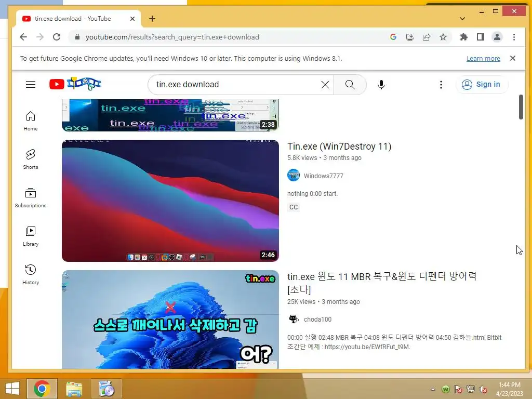Open File Explorer from the taskbar
The height and width of the screenshot is (399, 532).
(x=74, y=389)
